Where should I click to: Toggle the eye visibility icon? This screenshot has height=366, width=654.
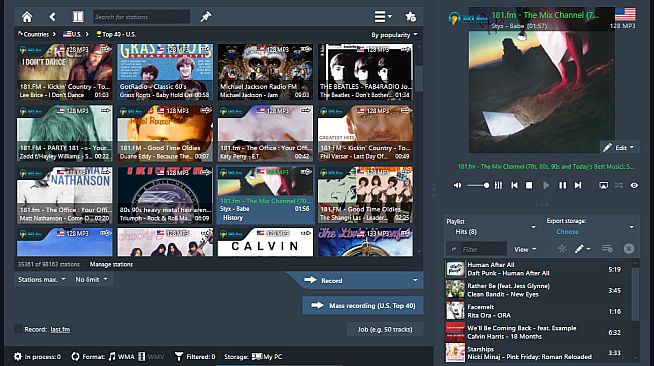(x=634, y=185)
